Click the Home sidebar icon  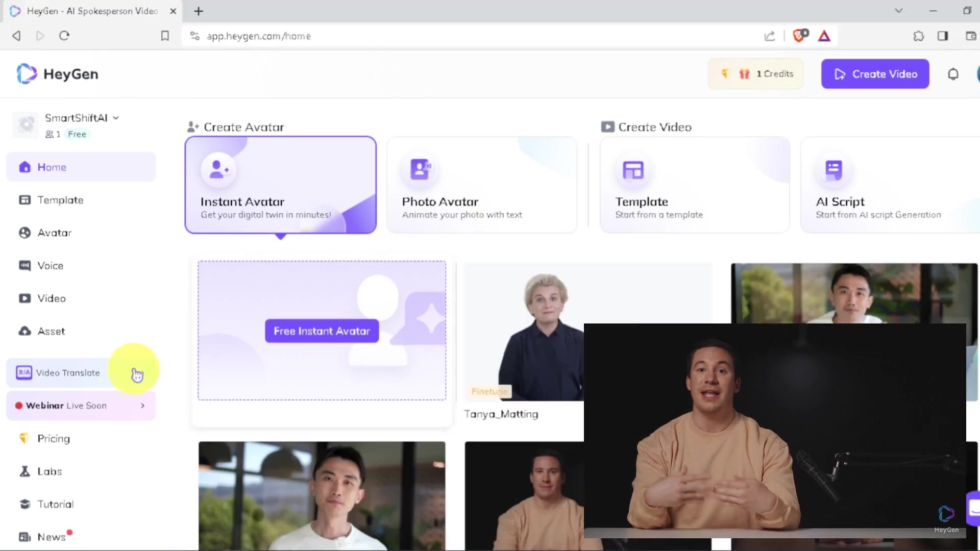pyautogui.click(x=24, y=167)
